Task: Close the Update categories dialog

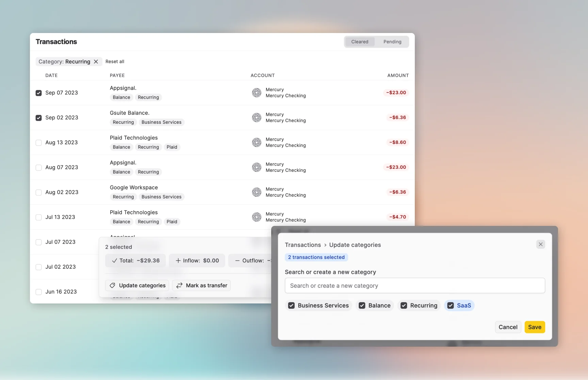Action: (540, 244)
